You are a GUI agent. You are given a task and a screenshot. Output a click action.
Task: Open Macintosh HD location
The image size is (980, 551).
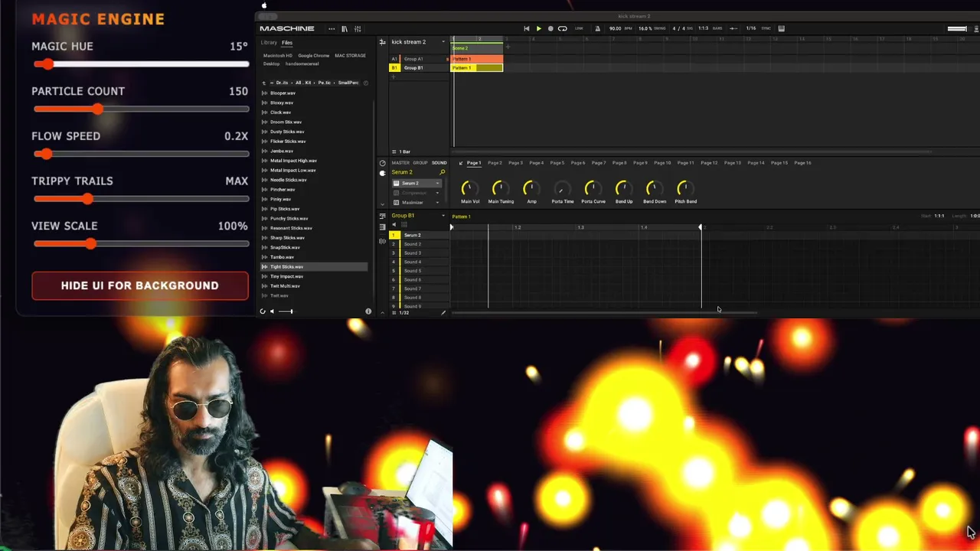pyautogui.click(x=278, y=56)
